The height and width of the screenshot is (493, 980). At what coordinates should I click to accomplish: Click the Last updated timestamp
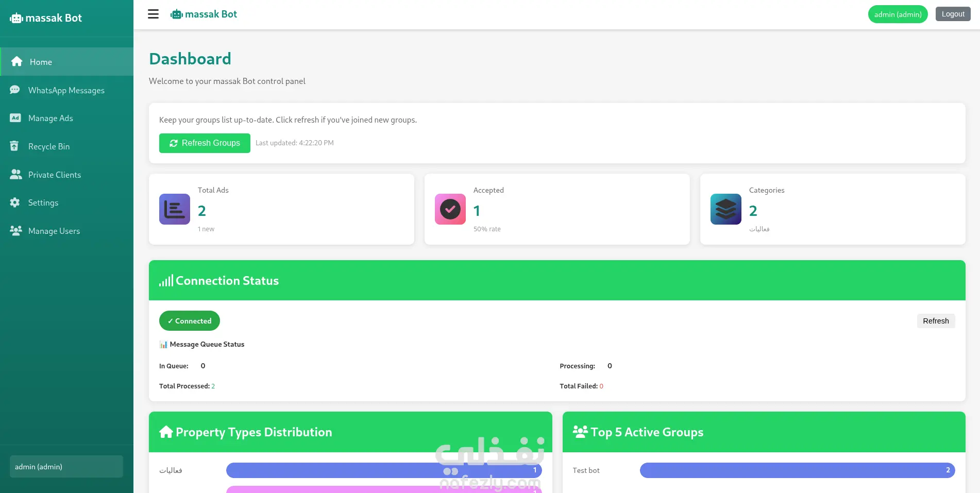click(295, 143)
